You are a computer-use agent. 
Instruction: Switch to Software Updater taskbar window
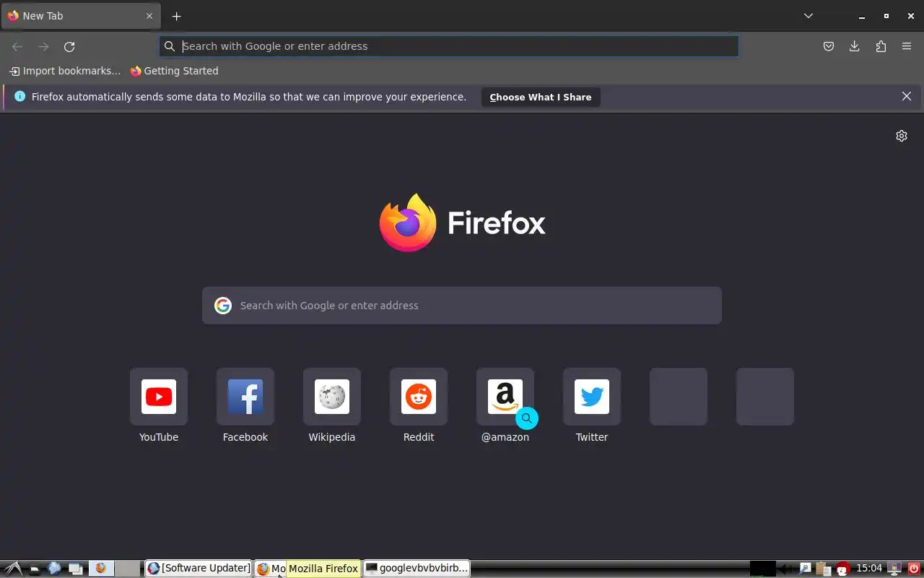coord(199,569)
